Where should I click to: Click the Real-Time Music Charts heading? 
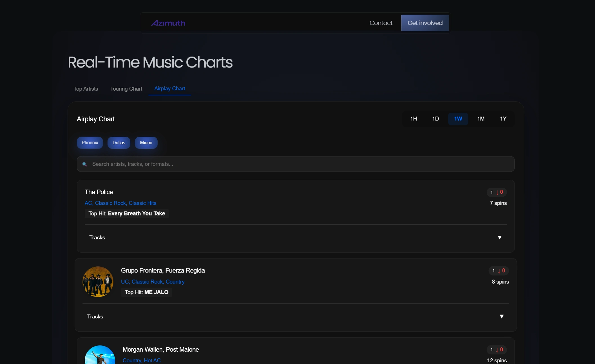[x=150, y=62]
